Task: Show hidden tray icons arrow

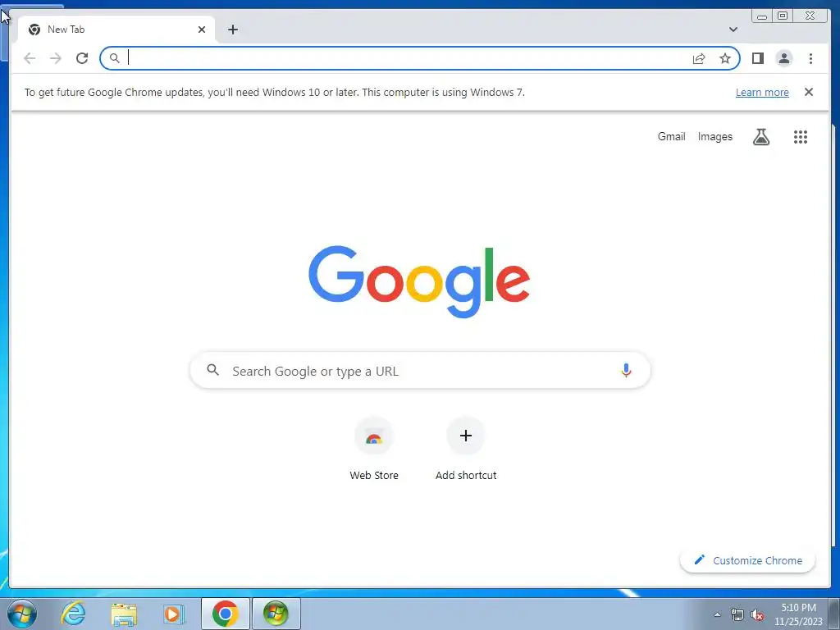Action: pyautogui.click(x=717, y=615)
